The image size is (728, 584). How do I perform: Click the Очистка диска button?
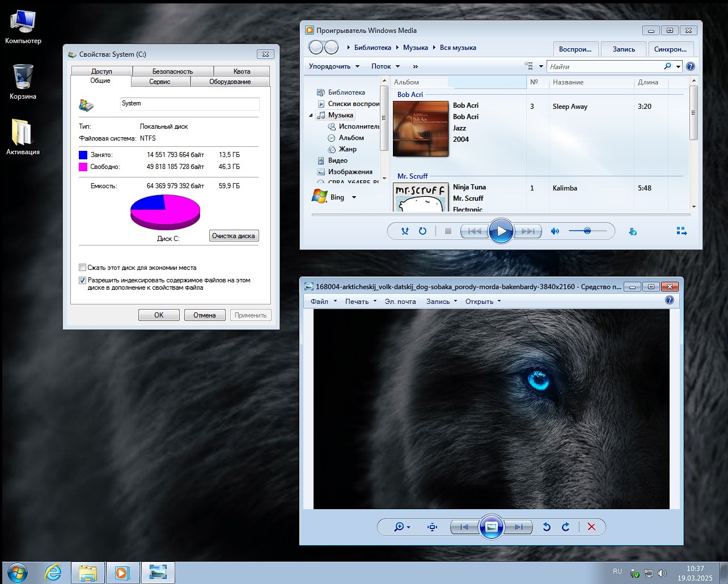coord(234,236)
